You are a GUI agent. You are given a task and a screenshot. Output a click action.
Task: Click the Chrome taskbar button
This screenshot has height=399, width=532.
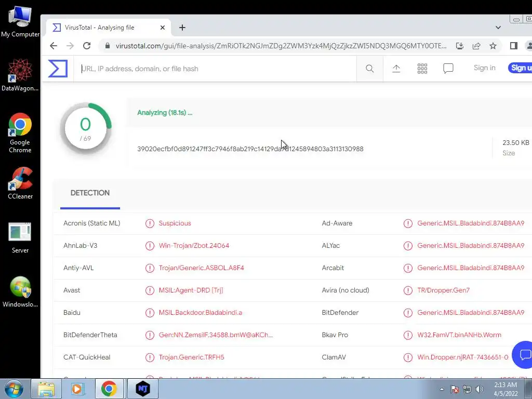point(109,389)
